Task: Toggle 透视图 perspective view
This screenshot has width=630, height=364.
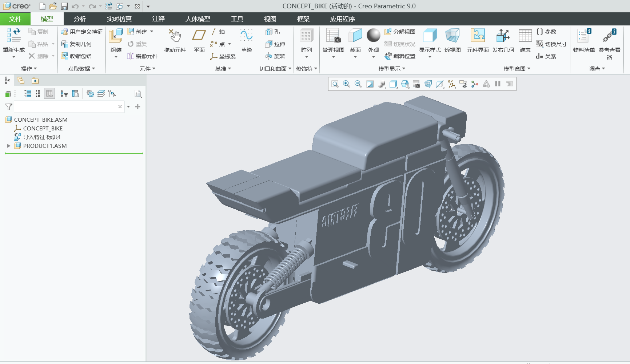Action: click(452, 41)
